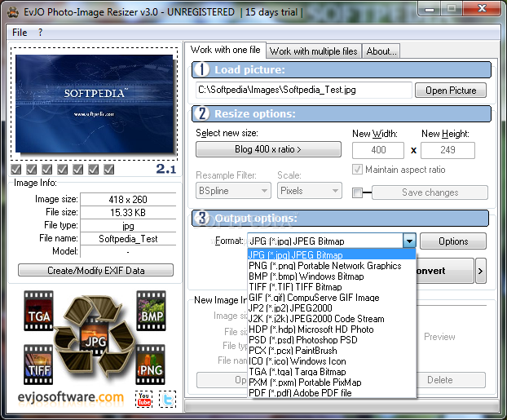Open the Blog 400 x ratio size menu

[268, 149]
